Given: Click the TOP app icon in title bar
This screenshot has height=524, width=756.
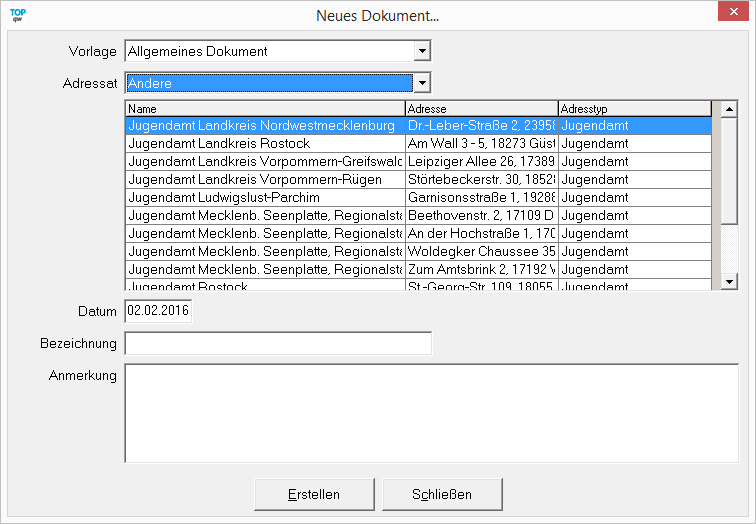Looking at the screenshot, I should coord(17,15).
